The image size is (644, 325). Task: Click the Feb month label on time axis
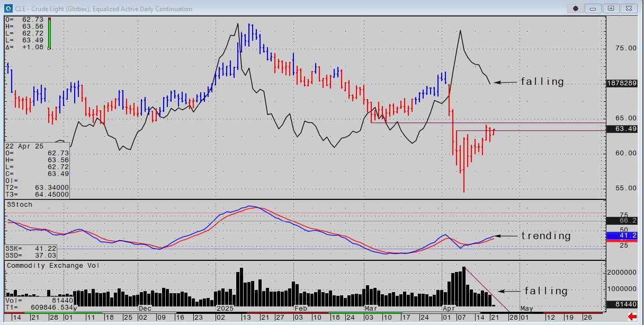[x=300, y=308]
